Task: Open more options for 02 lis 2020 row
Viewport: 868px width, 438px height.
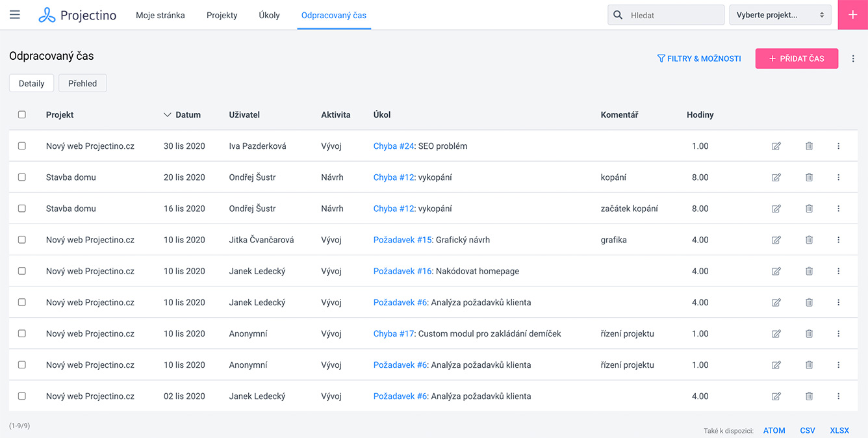Action: (839, 396)
